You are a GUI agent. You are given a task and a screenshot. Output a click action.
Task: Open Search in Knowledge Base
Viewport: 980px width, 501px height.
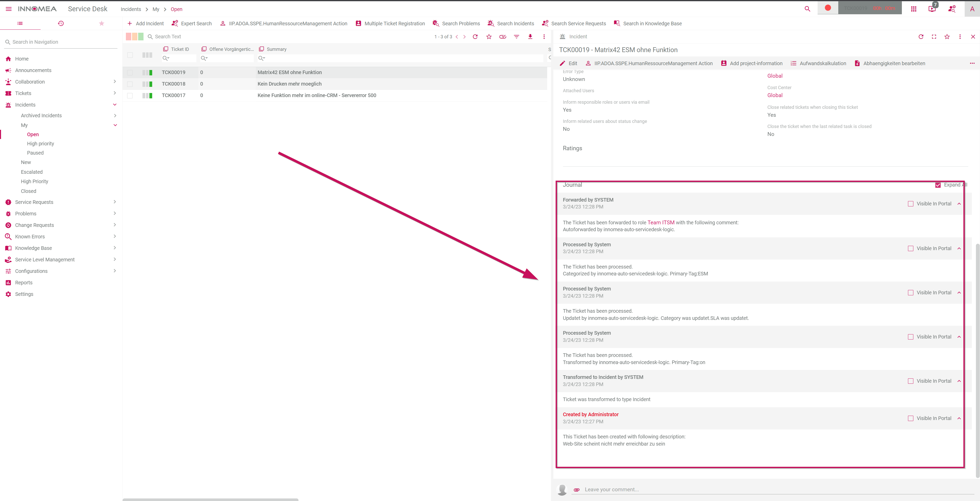pyautogui.click(x=648, y=23)
